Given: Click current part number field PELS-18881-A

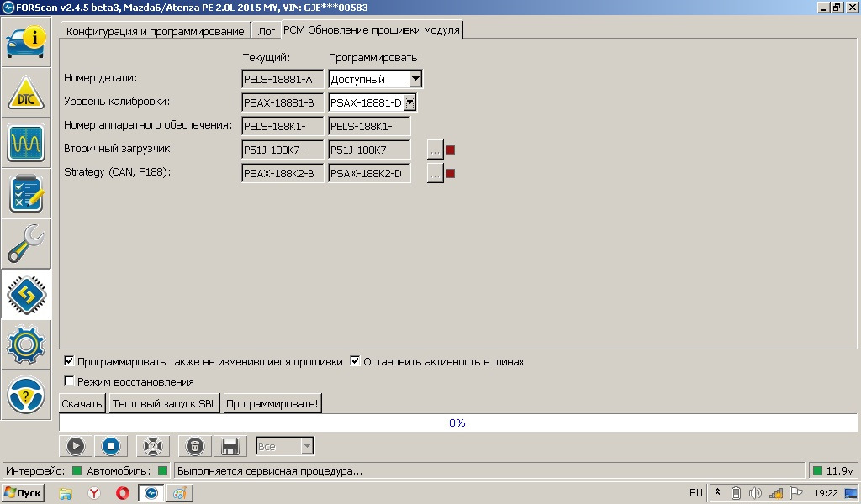Looking at the screenshot, I should pos(283,79).
